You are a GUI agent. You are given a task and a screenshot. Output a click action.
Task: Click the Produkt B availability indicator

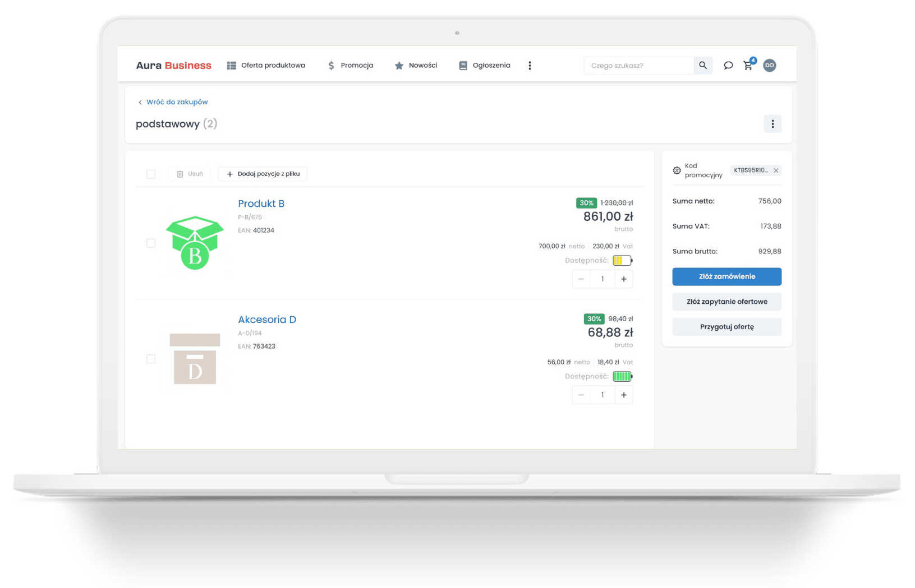point(622,261)
